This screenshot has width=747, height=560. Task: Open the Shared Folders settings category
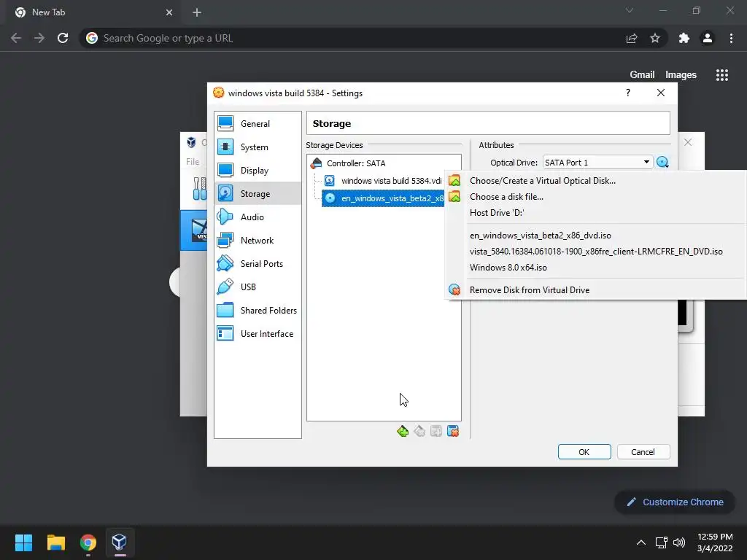tap(258, 311)
